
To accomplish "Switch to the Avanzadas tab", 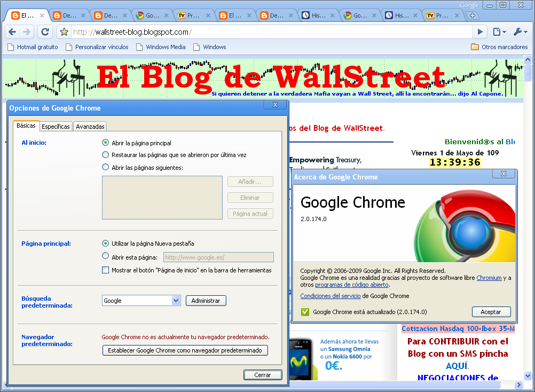I will (90, 126).
